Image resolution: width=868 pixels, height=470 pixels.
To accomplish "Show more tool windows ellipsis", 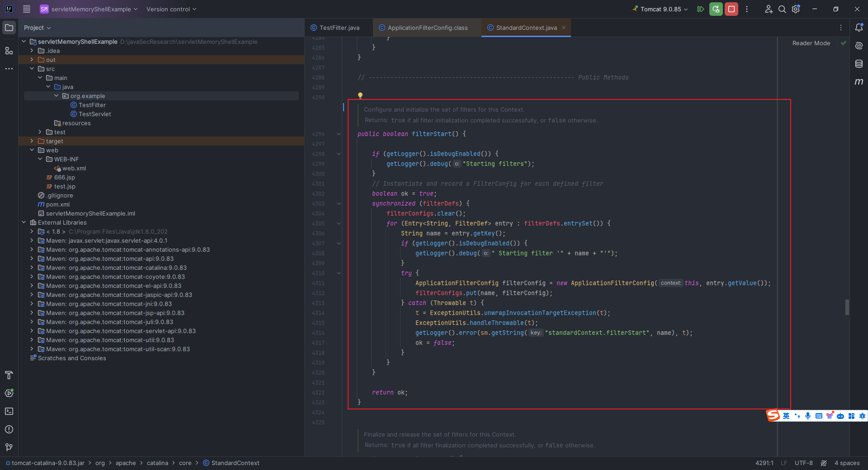I will (x=9, y=69).
